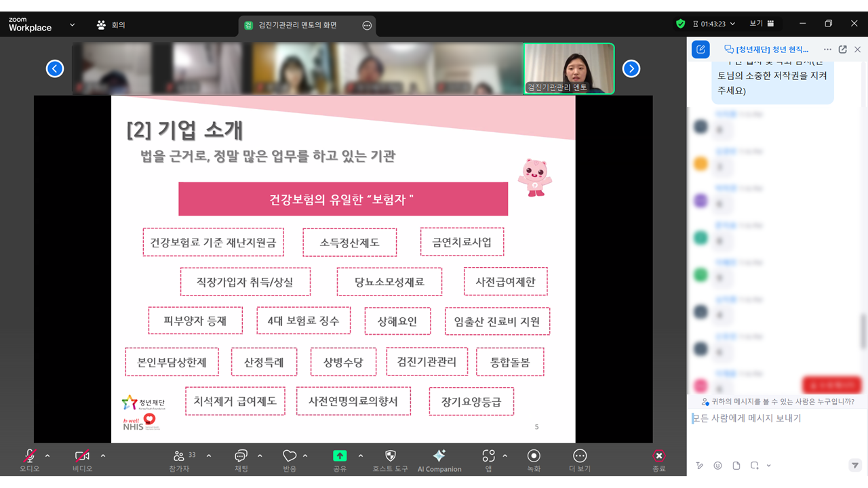Click the 채팅 chat icon
868x488 pixels.
click(x=241, y=456)
